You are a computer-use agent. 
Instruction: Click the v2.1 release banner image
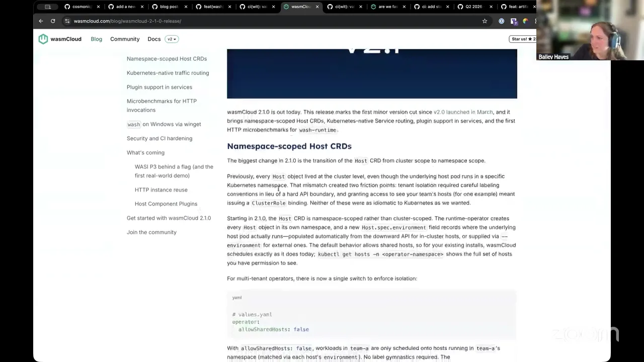click(x=372, y=73)
